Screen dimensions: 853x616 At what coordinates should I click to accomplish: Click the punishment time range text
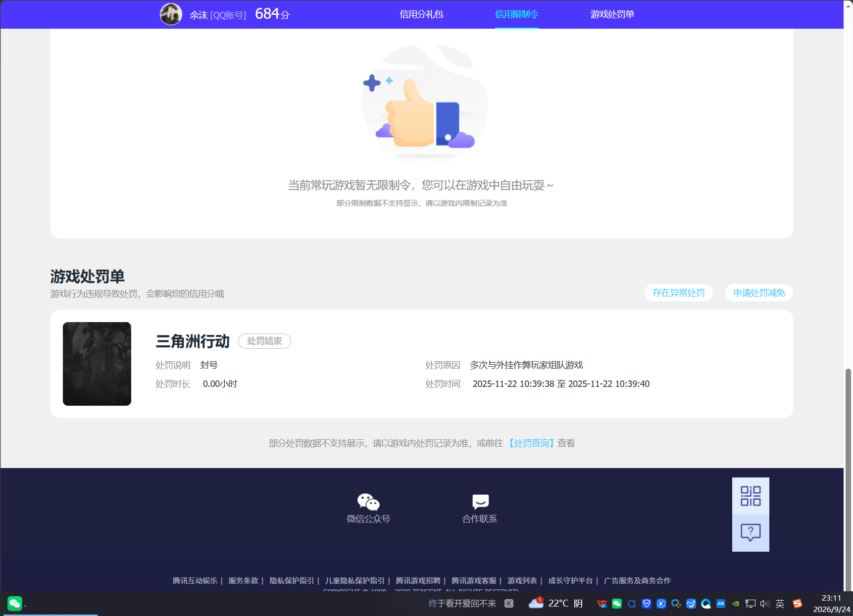[561, 383]
